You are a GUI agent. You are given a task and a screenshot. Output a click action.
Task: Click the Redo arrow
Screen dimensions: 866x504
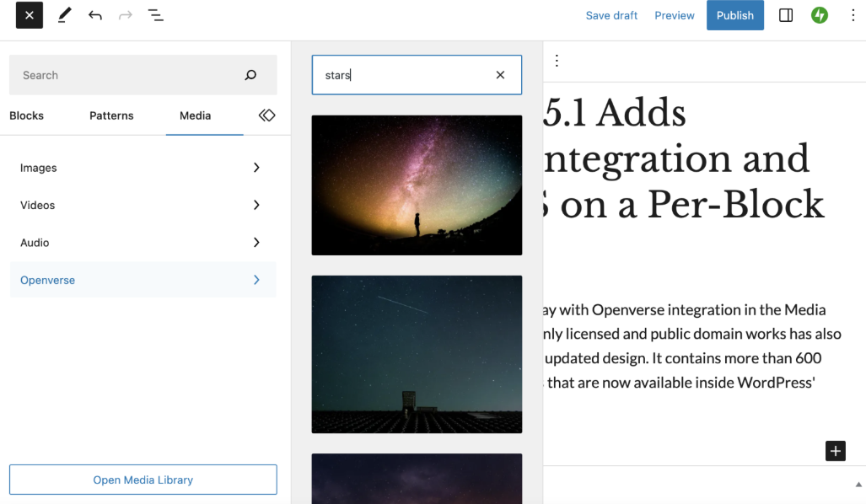point(125,14)
